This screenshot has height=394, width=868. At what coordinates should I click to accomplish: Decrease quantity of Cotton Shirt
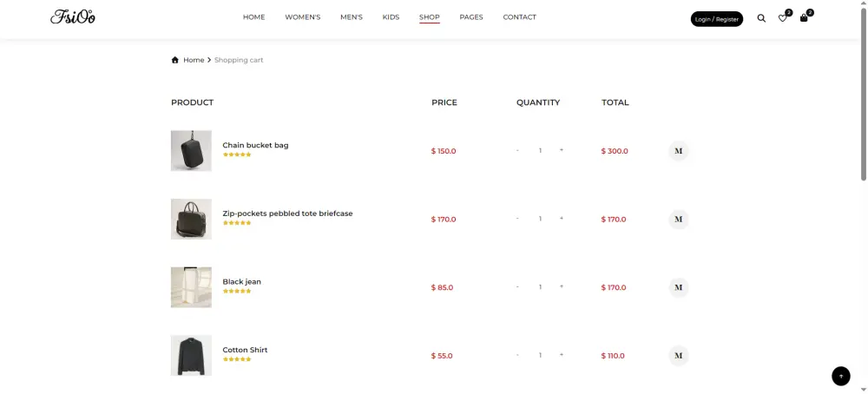coord(517,355)
